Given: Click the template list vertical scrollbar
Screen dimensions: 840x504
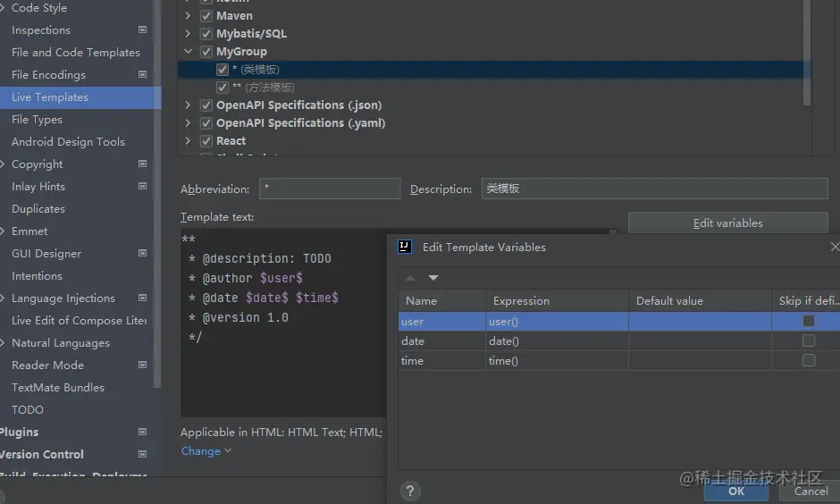Looking at the screenshot, I should coord(807,53).
